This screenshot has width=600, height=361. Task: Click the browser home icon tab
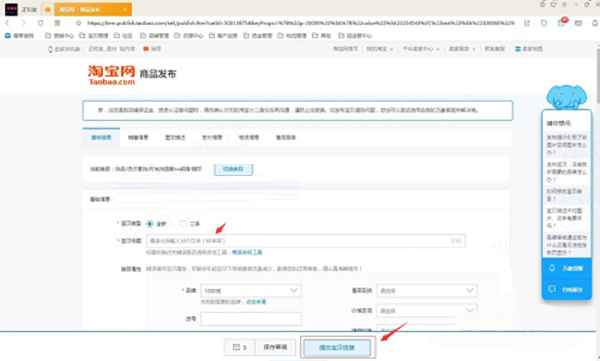click(x=48, y=9)
